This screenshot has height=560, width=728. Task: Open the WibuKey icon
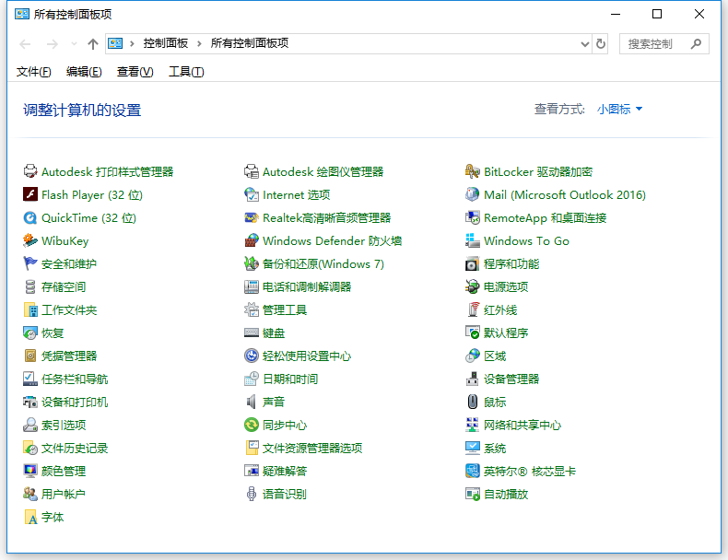pyautogui.click(x=30, y=240)
